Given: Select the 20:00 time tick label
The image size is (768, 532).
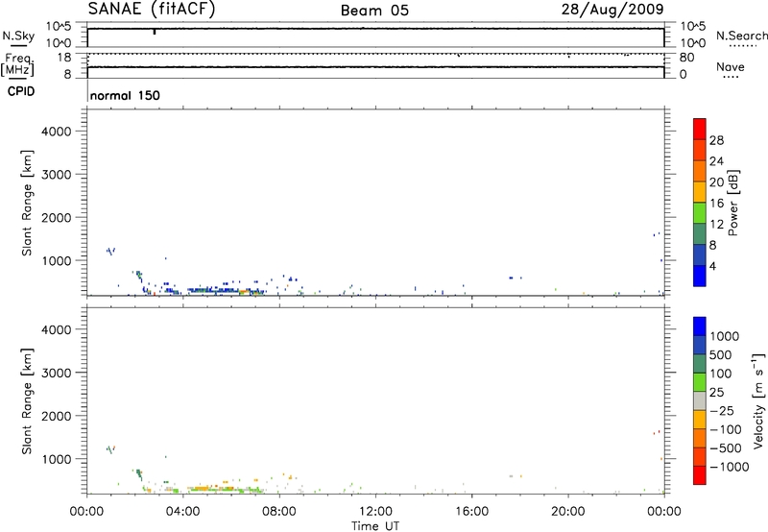Looking at the screenshot, I should pyautogui.click(x=568, y=512).
